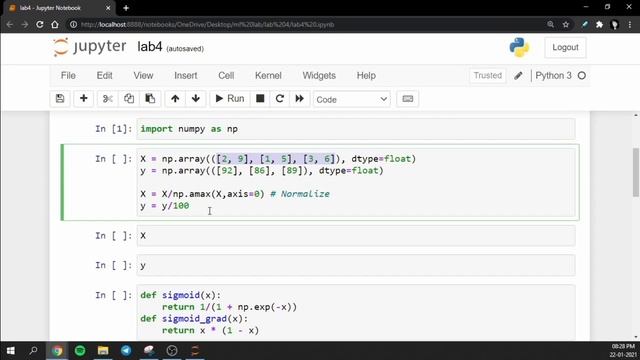Paste cells below icon
Viewport: 640px width, 360px height.
click(x=150, y=99)
